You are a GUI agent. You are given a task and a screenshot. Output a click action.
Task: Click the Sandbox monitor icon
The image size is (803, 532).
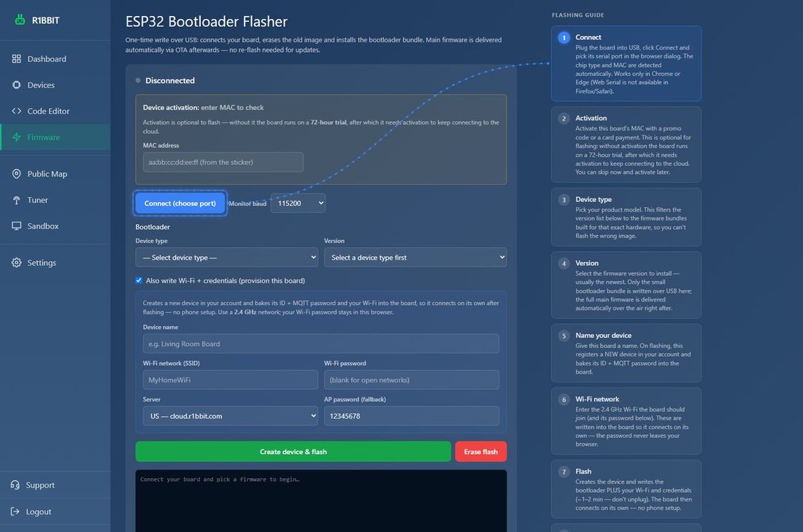pyautogui.click(x=16, y=225)
